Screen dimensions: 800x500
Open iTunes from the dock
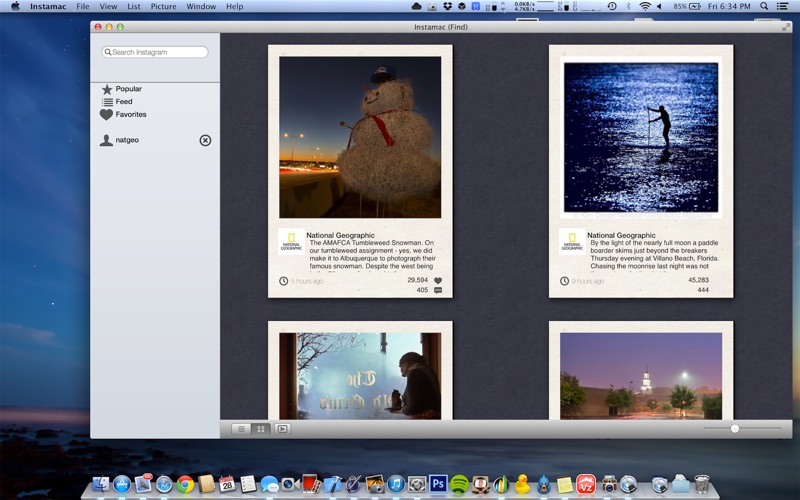(x=395, y=483)
